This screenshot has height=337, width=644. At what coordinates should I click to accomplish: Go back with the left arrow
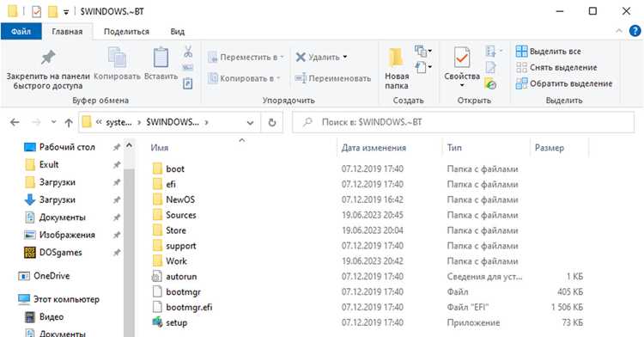pos(15,122)
